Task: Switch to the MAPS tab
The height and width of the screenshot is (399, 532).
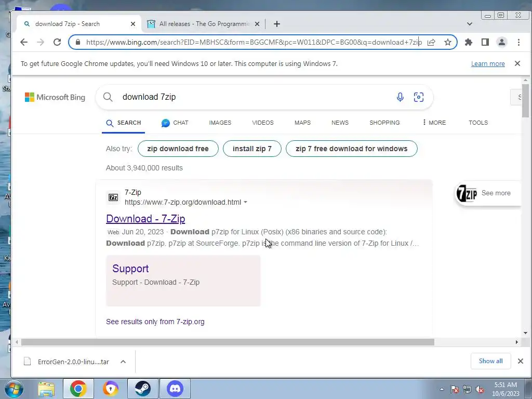Action: pyautogui.click(x=303, y=123)
